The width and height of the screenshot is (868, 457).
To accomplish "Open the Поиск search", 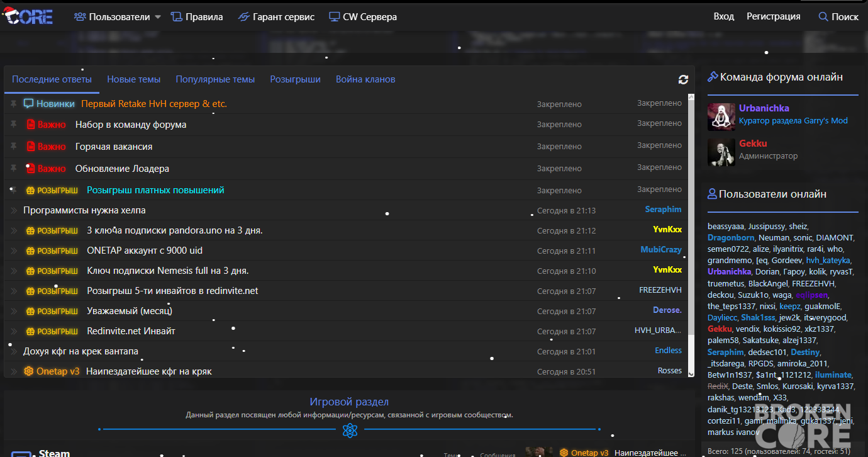I will click(838, 17).
